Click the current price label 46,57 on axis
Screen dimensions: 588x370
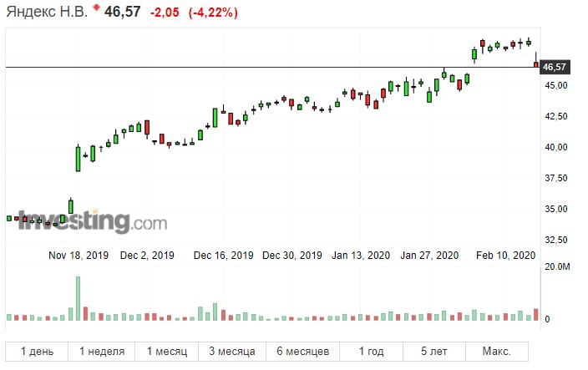pyautogui.click(x=555, y=67)
